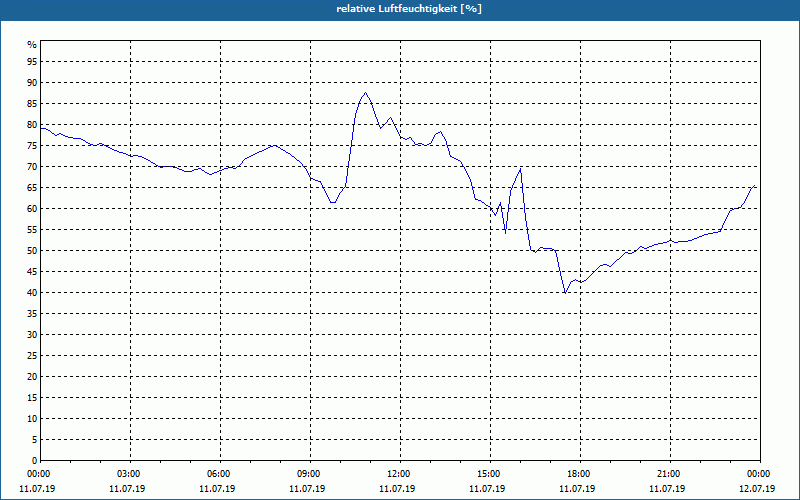The height and width of the screenshot is (500, 800).
Task: Select the y-axis value 35
Action: tap(32, 314)
